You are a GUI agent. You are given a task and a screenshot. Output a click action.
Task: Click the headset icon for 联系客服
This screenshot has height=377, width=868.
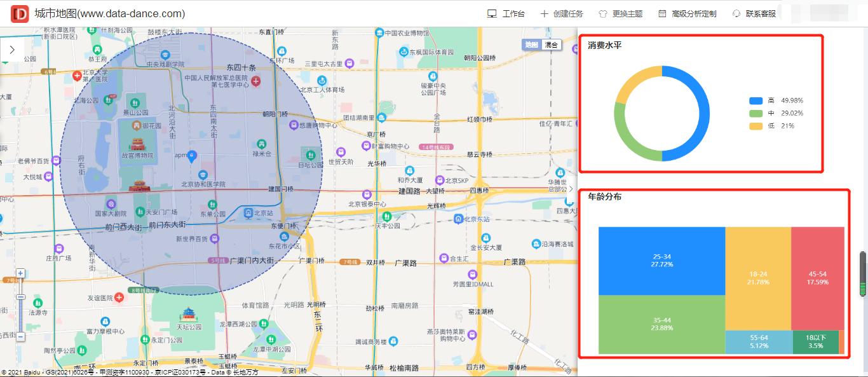[735, 13]
